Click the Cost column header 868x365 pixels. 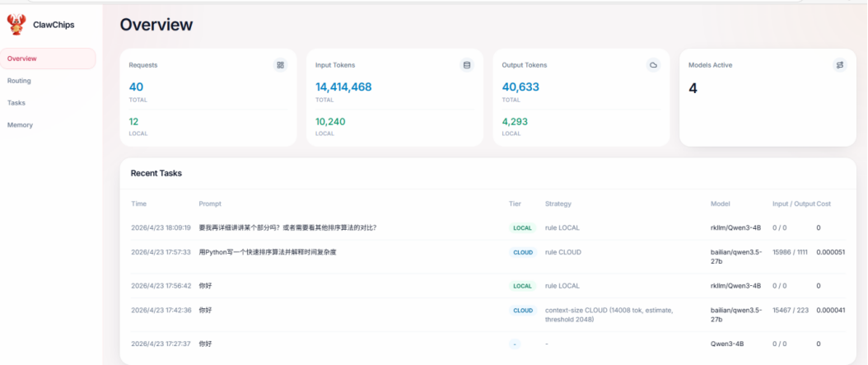click(824, 204)
